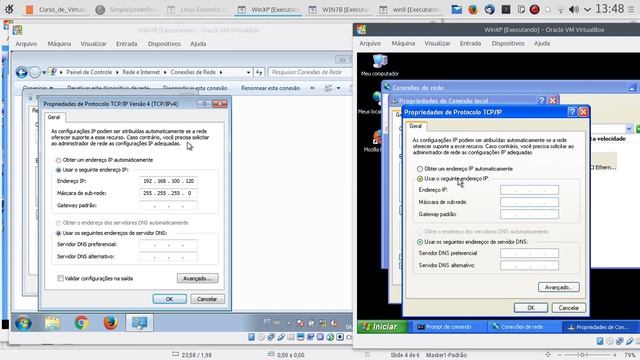The height and width of the screenshot is (360, 640).
Task: Click the red record tray icon
Action: pos(534,9)
